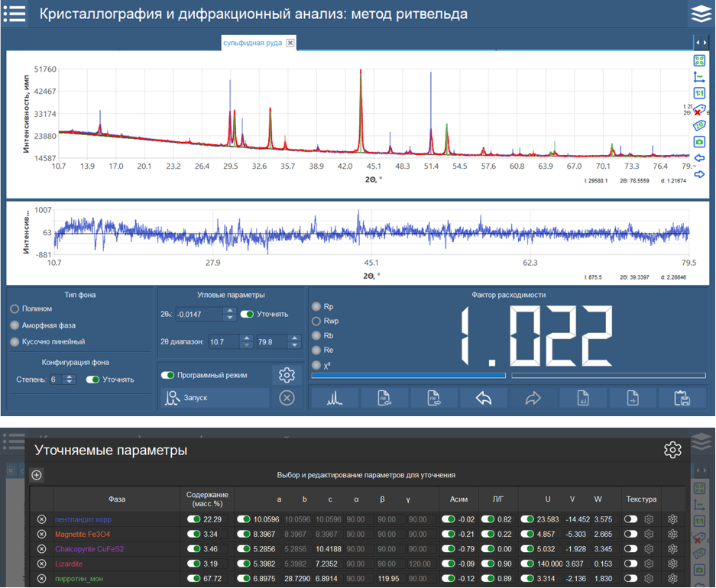Reset chart zoom with 1:1 icon
The width and height of the screenshot is (716, 588).
699,93
